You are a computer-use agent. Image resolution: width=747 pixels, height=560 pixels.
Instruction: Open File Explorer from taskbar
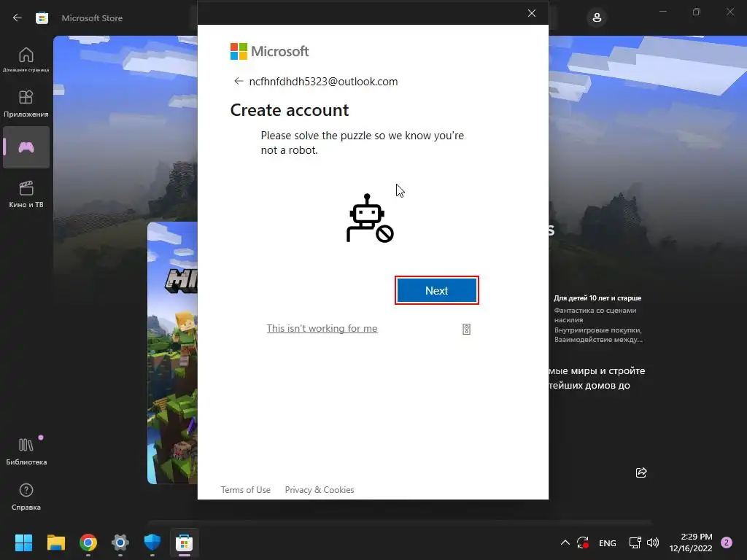tap(55, 542)
